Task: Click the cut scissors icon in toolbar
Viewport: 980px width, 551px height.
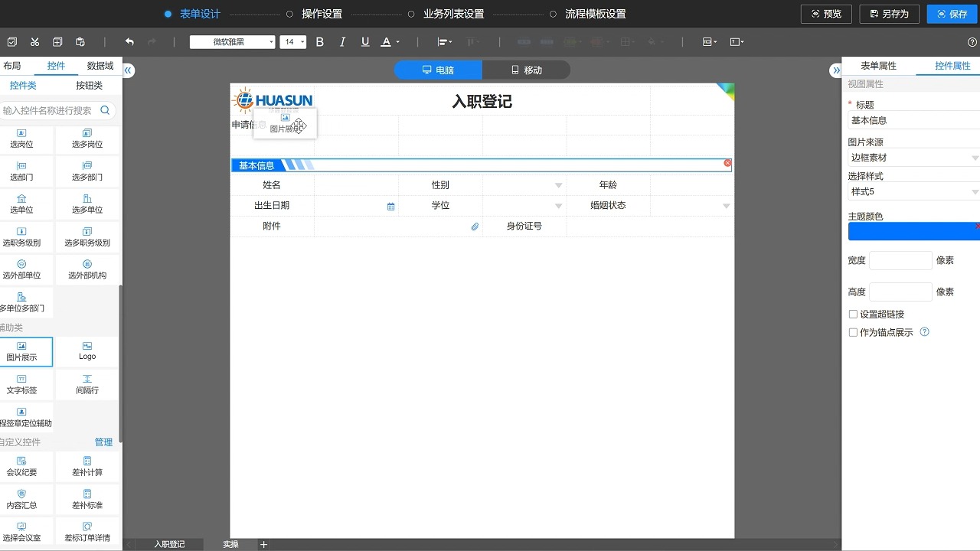Action: point(34,42)
